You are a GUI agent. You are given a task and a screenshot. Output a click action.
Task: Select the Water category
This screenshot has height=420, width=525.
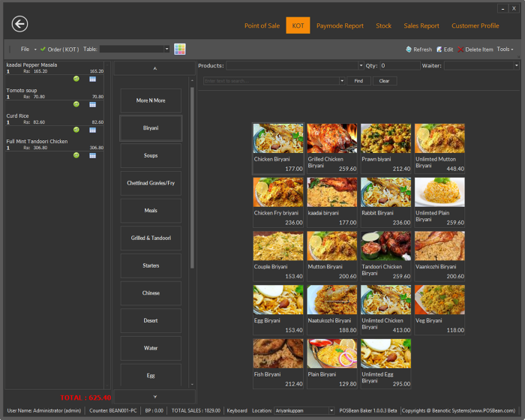[x=151, y=348]
